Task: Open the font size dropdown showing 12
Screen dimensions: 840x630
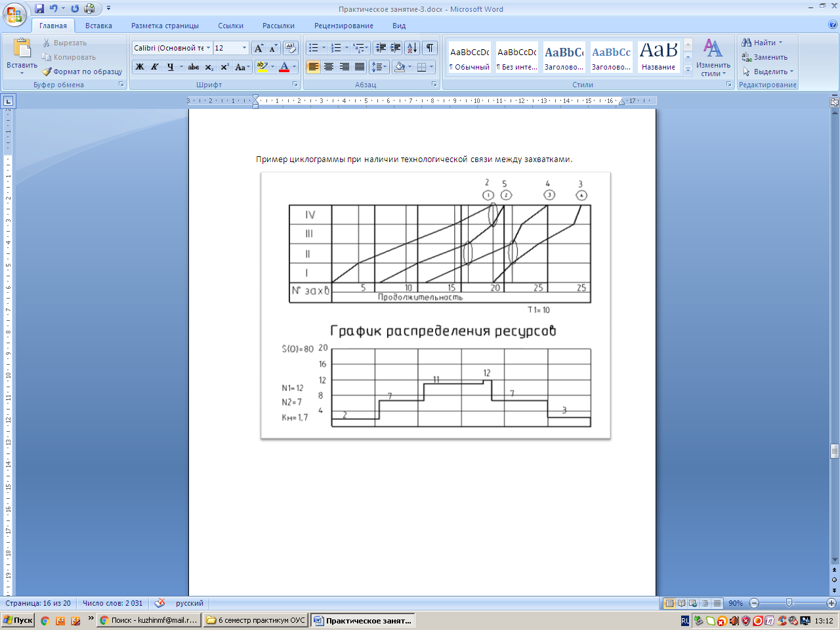Action: click(245, 48)
